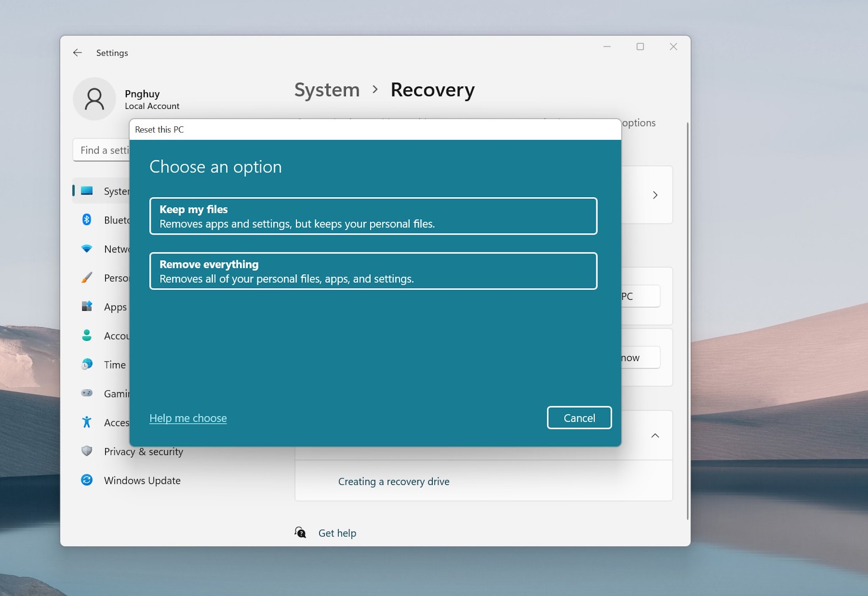Open Windows Update section
This screenshot has width=868, height=596.
click(142, 480)
